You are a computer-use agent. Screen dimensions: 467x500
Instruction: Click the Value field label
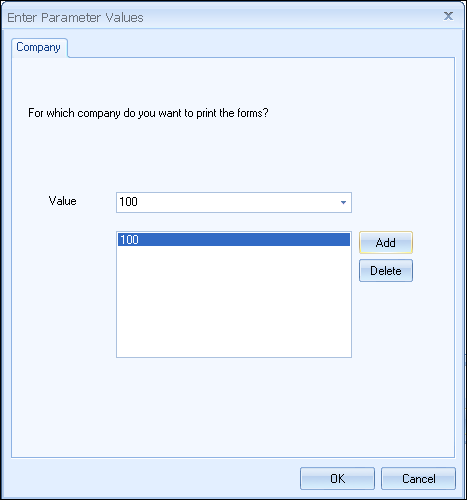(63, 201)
